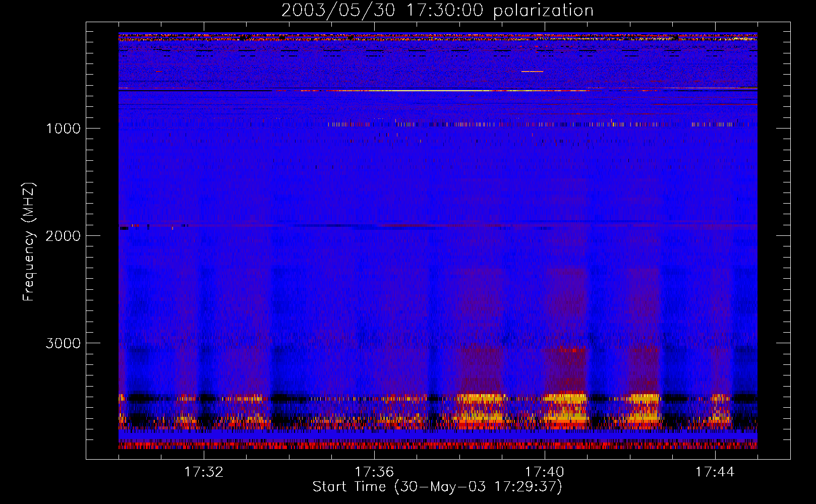This screenshot has height=504, width=816.
Task: Click the plot title '2003/05/30 17:30:00 polarization'
Action: click(437, 11)
